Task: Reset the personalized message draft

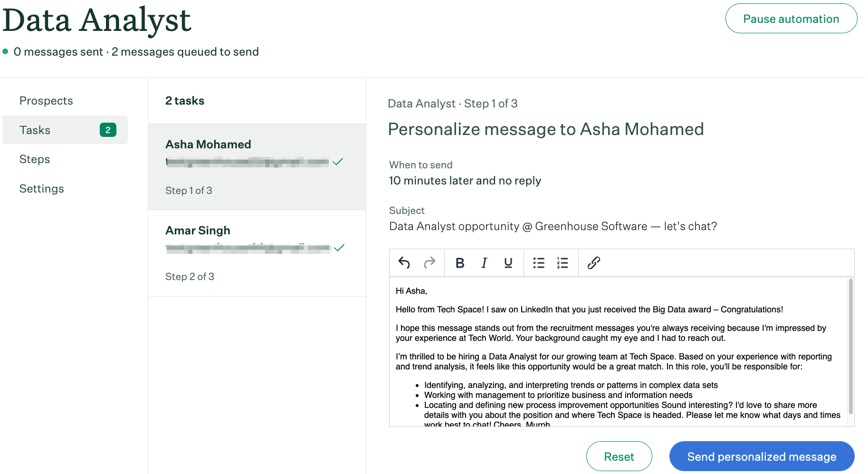Action: (x=619, y=456)
